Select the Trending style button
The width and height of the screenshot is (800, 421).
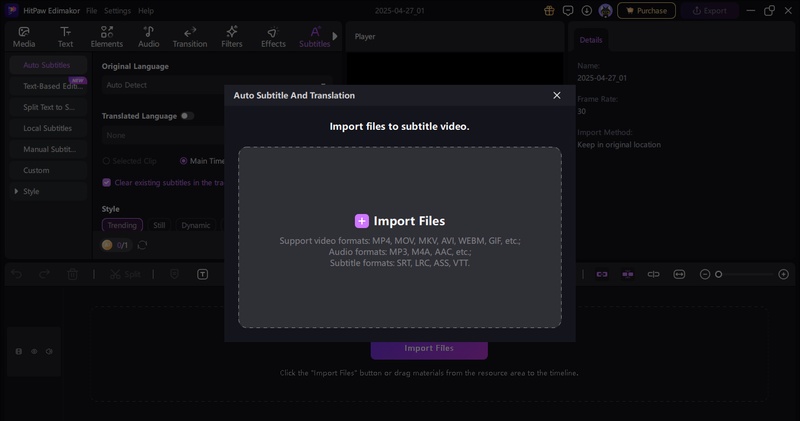[122, 225]
